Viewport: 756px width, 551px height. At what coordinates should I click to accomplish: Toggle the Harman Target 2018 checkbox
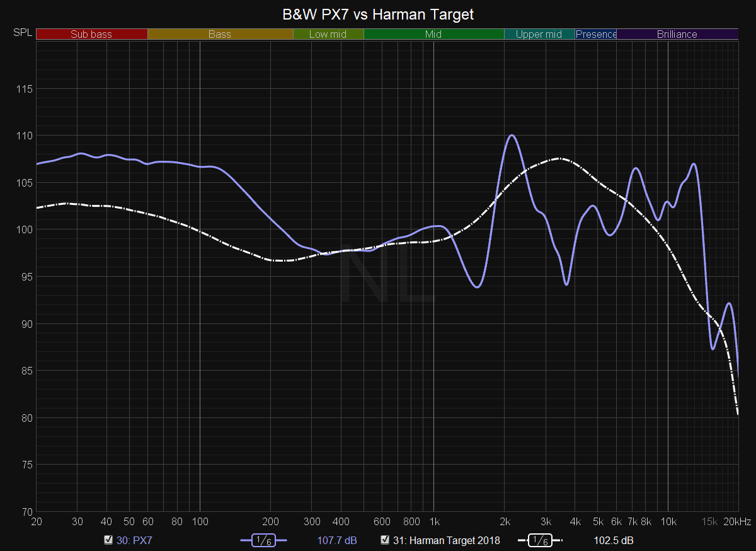point(385,540)
